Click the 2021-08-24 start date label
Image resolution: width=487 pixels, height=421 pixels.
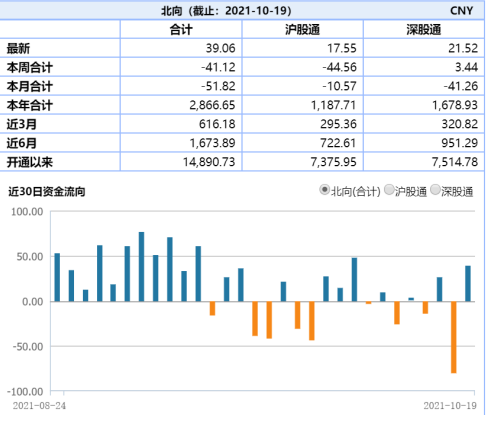pyautogui.click(x=39, y=406)
